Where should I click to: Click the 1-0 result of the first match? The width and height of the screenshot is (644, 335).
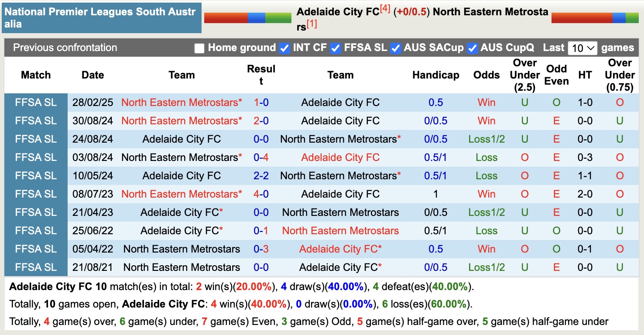tap(260, 103)
